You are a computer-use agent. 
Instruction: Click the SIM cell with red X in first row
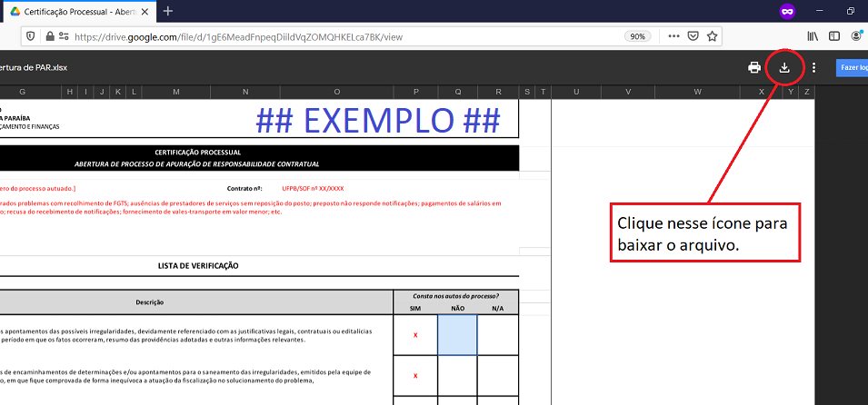click(415, 335)
